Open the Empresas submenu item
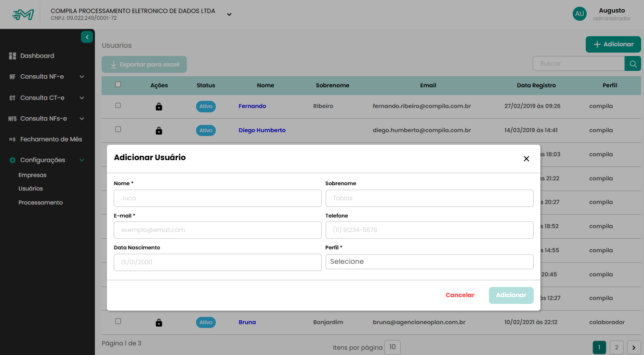This screenshot has height=355, width=644. (x=32, y=175)
